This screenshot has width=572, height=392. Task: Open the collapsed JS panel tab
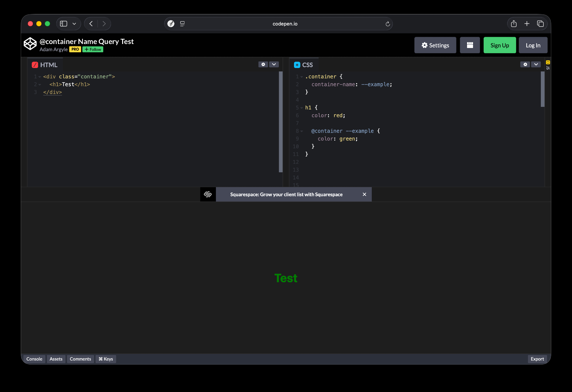[548, 65]
